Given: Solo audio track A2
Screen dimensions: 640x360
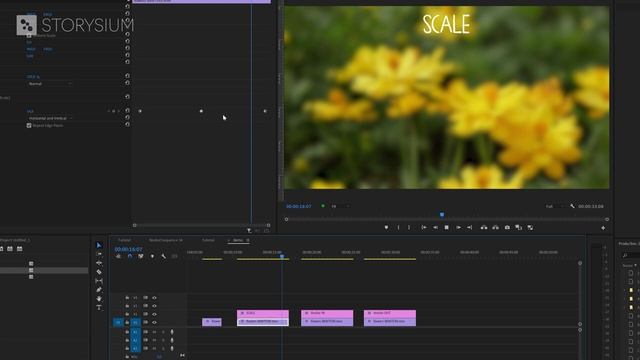Looking at the screenshot, I should click(x=163, y=340).
